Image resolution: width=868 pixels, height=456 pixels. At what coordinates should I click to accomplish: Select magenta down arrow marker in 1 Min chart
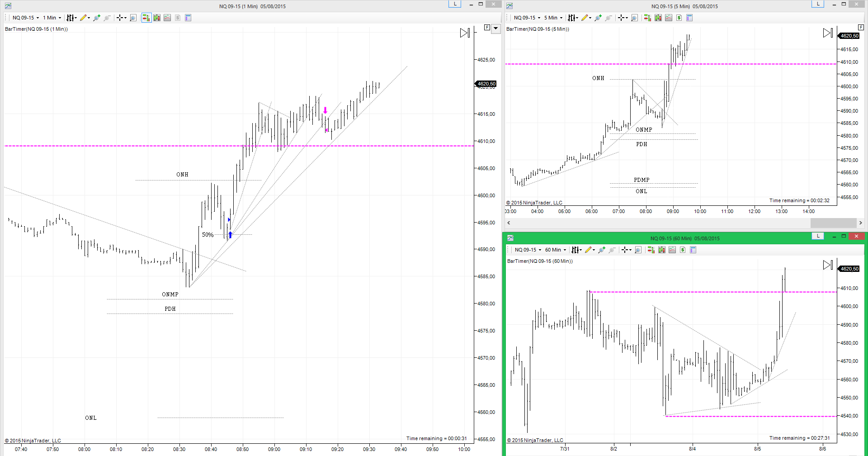[325, 110]
